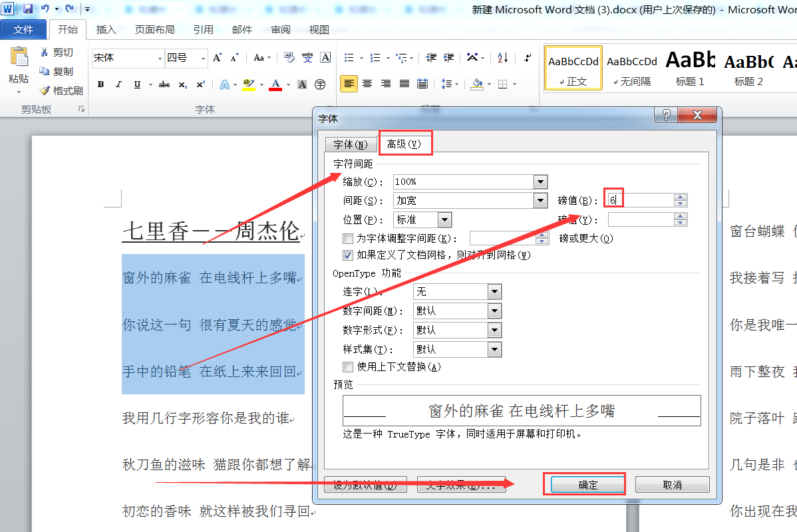This screenshot has width=797, height=532.
Task: Click the Decrease Indent icon
Action: click(x=431, y=57)
